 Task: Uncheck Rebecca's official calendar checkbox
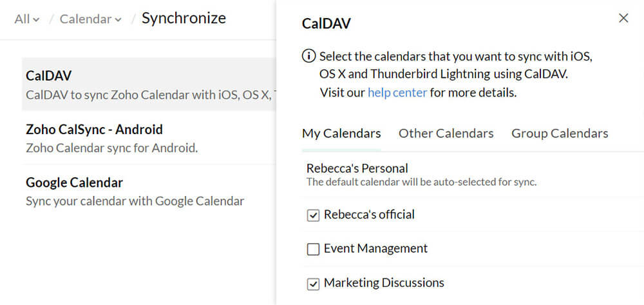point(314,215)
